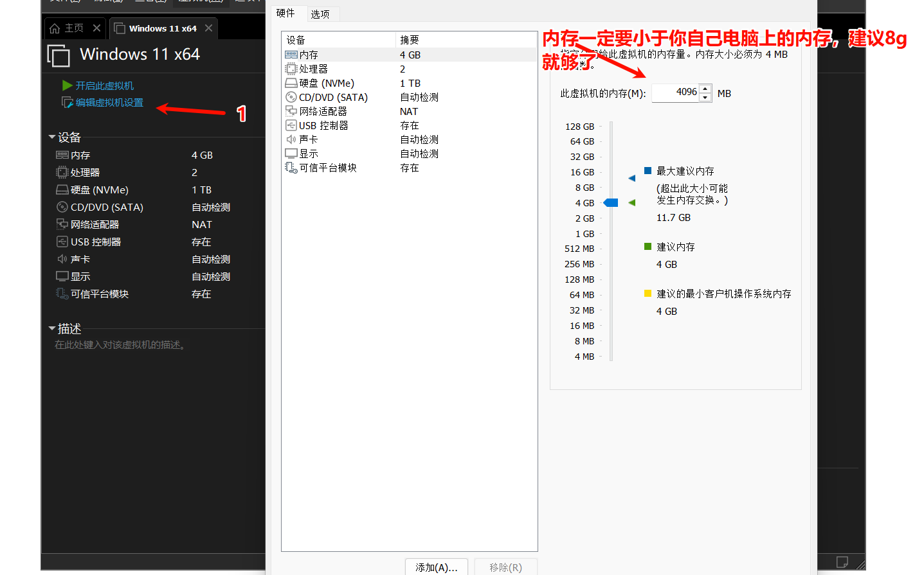Collapse the 设备 section
The height and width of the screenshot is (575, 924).
coord(52,137)
